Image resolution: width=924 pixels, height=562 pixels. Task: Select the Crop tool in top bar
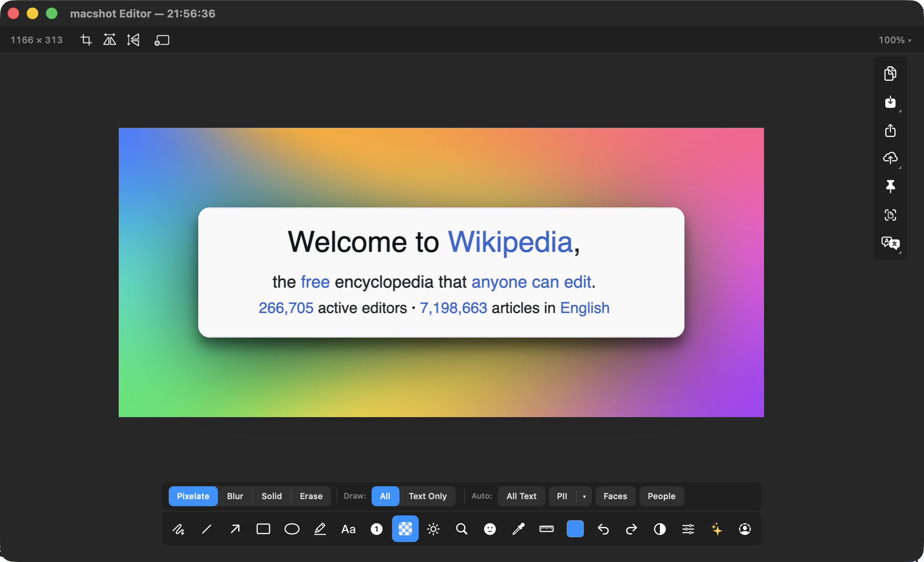(86, 40)
